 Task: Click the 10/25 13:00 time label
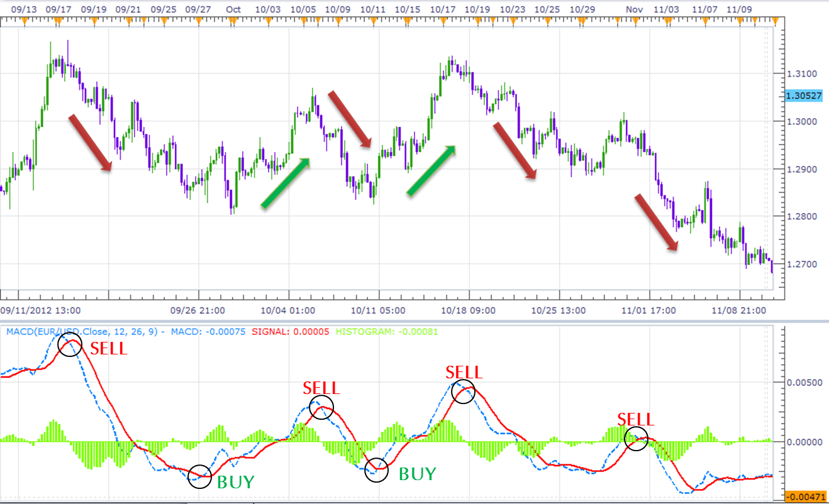click(x=559, y=310)
